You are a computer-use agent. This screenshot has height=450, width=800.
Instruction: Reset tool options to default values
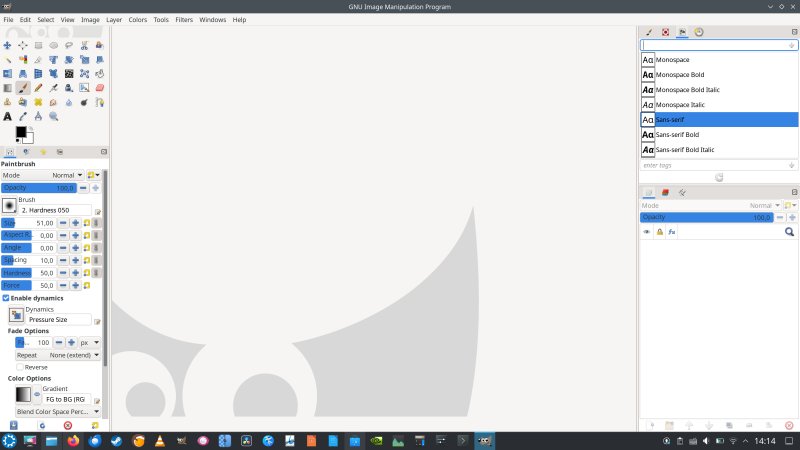95,425
